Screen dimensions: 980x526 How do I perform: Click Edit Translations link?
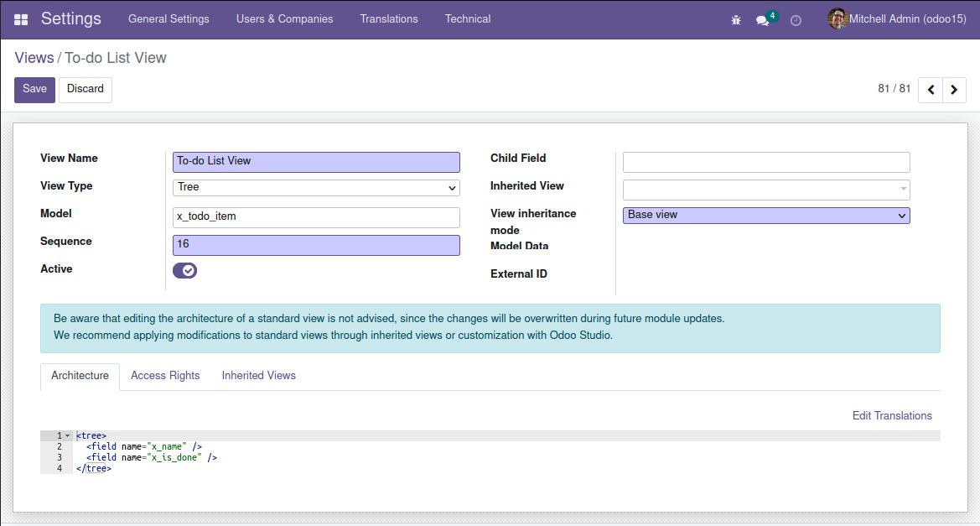click(892, 416)
